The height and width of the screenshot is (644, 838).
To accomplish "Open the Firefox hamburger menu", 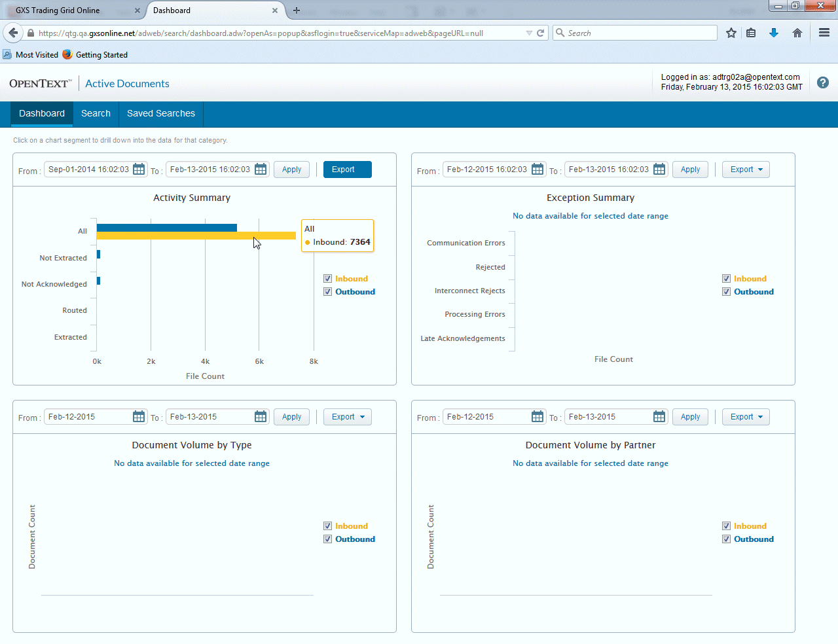I will pos(824,33).
